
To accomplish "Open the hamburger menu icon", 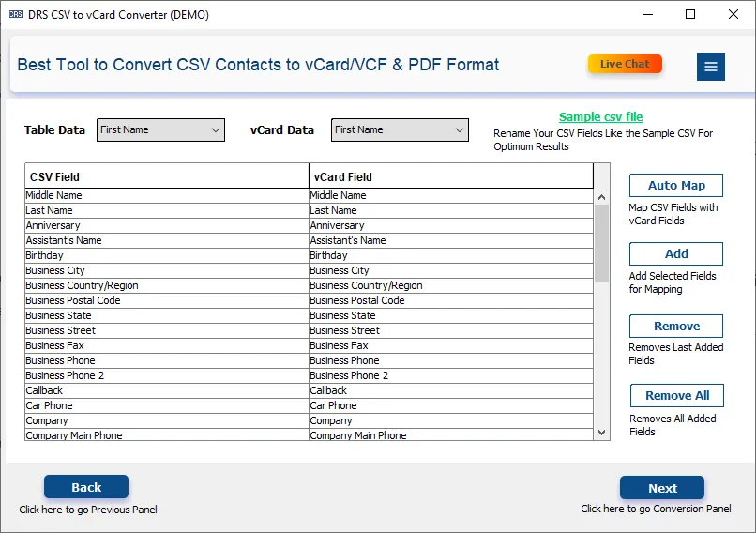I will click(x=711, y=67).
